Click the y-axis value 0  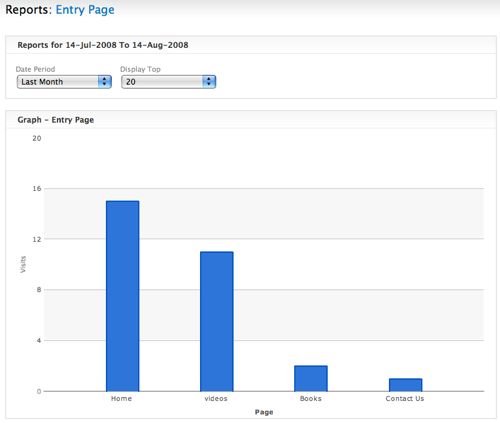(x=39, y=391)
